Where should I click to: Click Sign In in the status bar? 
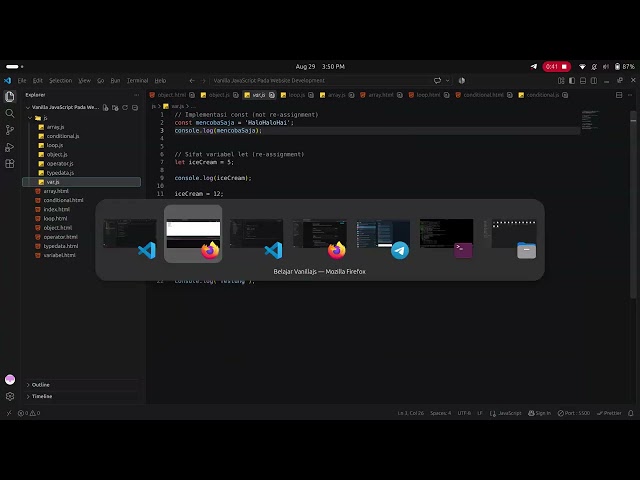[x=539, y=413]
